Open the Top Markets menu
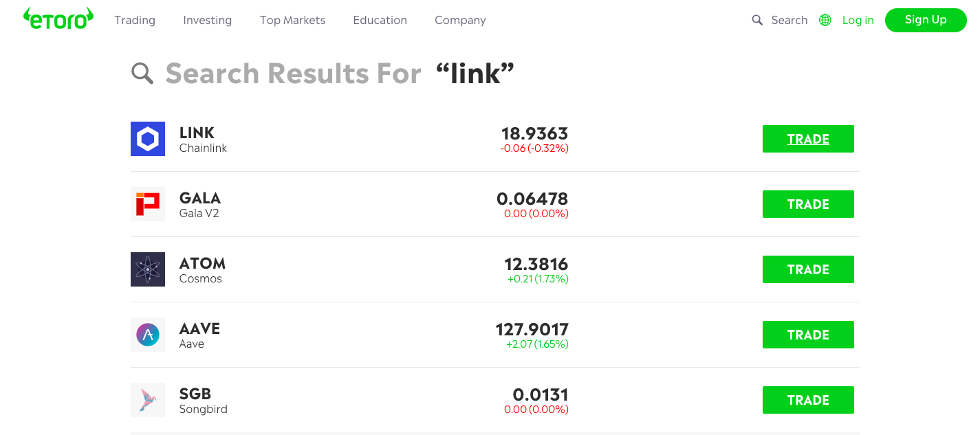 (292, 20)
